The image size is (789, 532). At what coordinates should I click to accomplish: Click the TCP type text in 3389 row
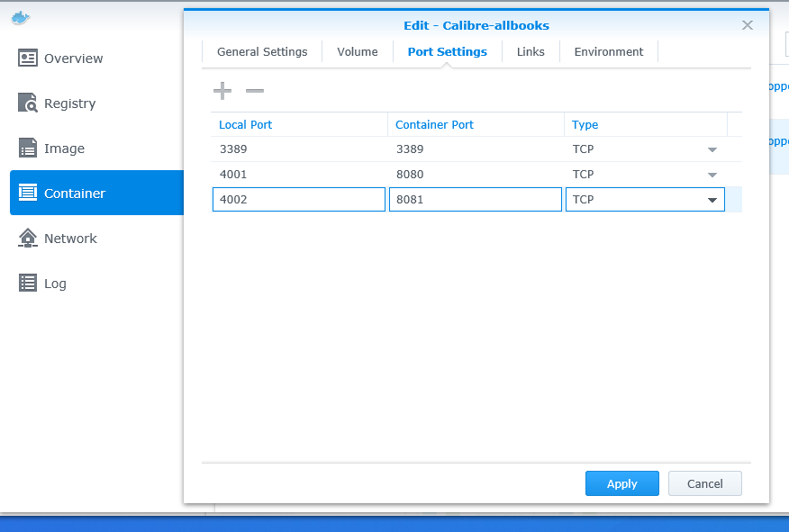584,149
